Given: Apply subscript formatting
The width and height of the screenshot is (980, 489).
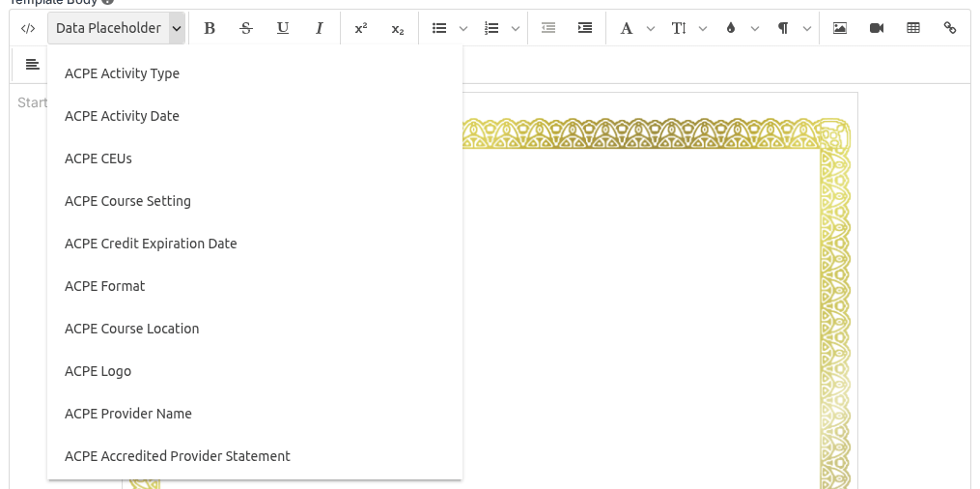Looking at the screenshot, I should pyautogui.click(x=398, y=28).
